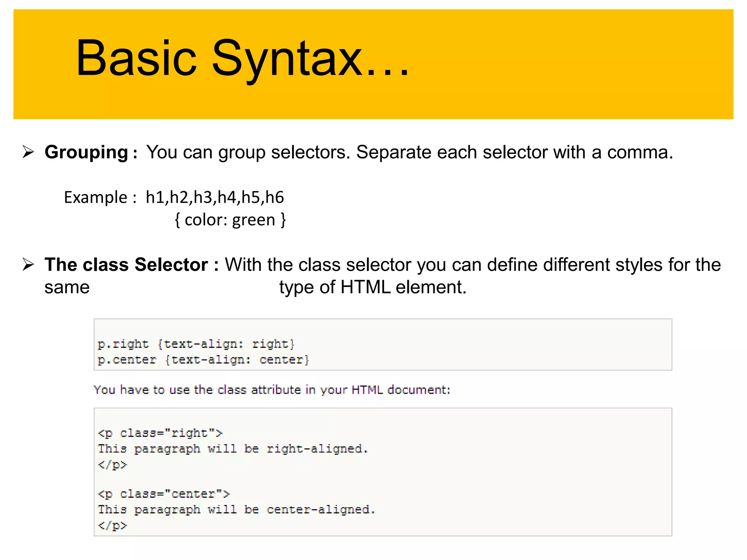Screen dimensions: 747x560
Task: Click 'You have to use the class attribute' sentence
Action: (272, 390)
